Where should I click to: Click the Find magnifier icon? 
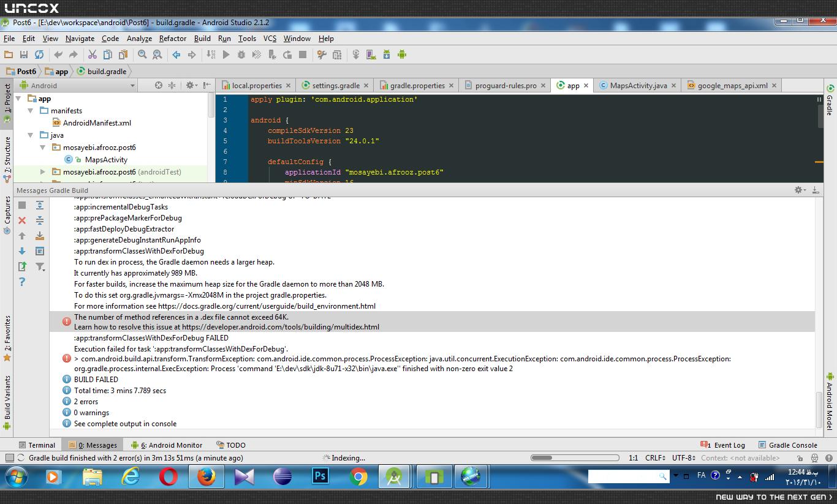click(x=142, y=55)
